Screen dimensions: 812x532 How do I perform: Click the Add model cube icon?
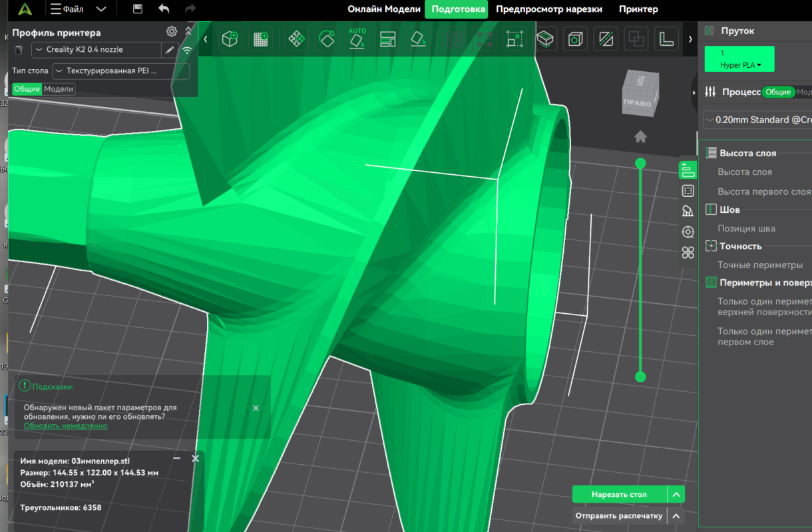coord(230,40)
